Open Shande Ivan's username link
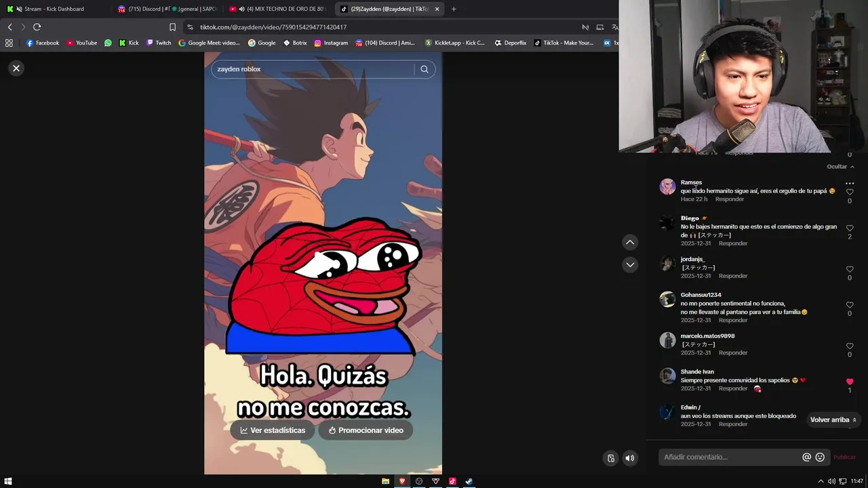The height and width of the screenshot is (488, 868). pos(697,371)
